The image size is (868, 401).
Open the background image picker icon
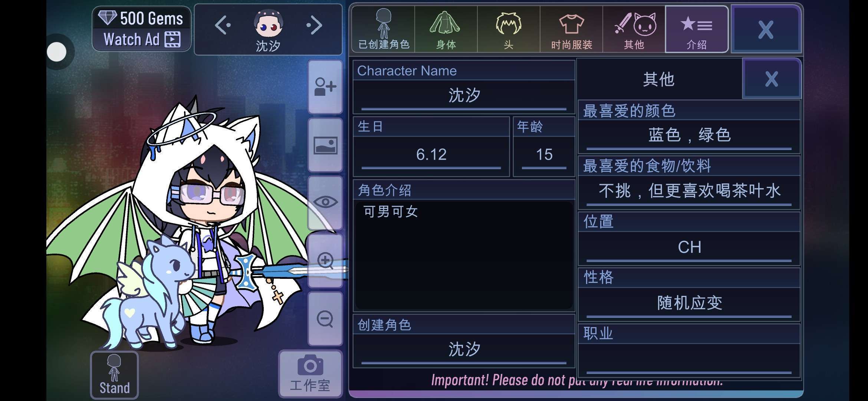tap(325, 145)
